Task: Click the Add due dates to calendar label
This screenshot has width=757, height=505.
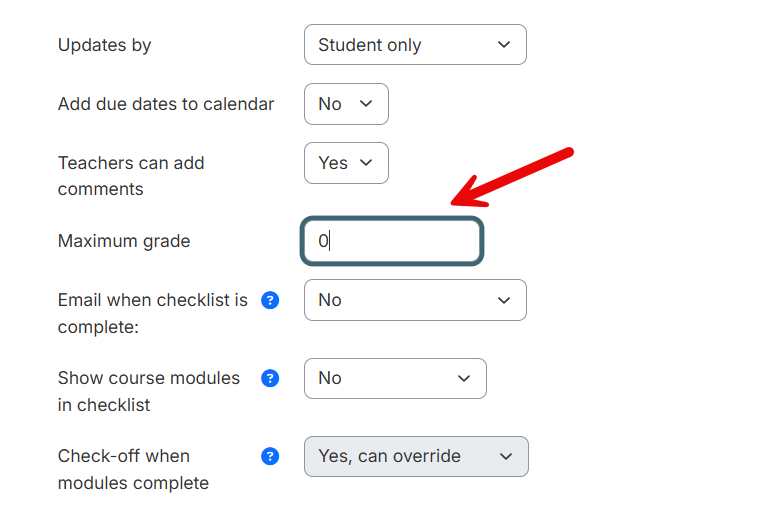Action: (x=166, y=104)
